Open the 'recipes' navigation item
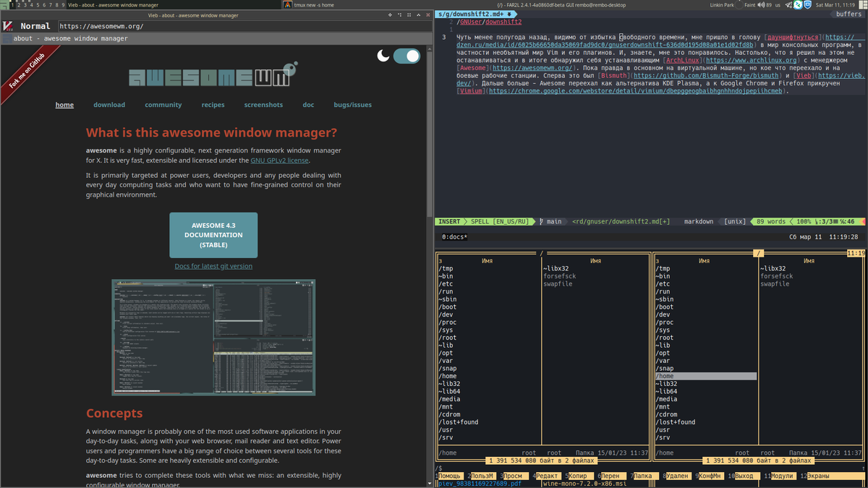 (x=213, y=105)
